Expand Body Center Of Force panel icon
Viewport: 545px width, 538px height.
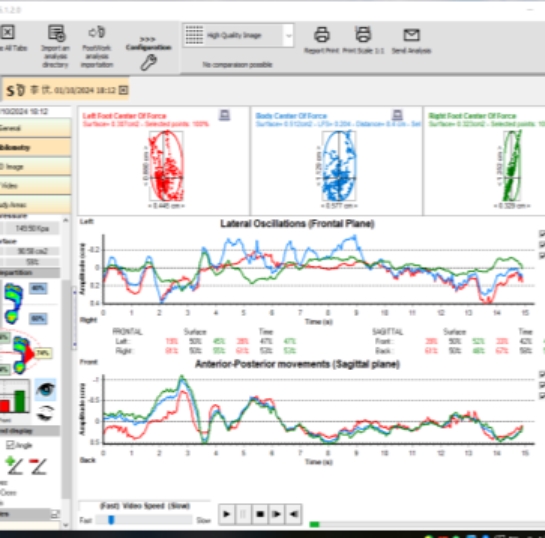pyautogui.click(x=397, y=115)
